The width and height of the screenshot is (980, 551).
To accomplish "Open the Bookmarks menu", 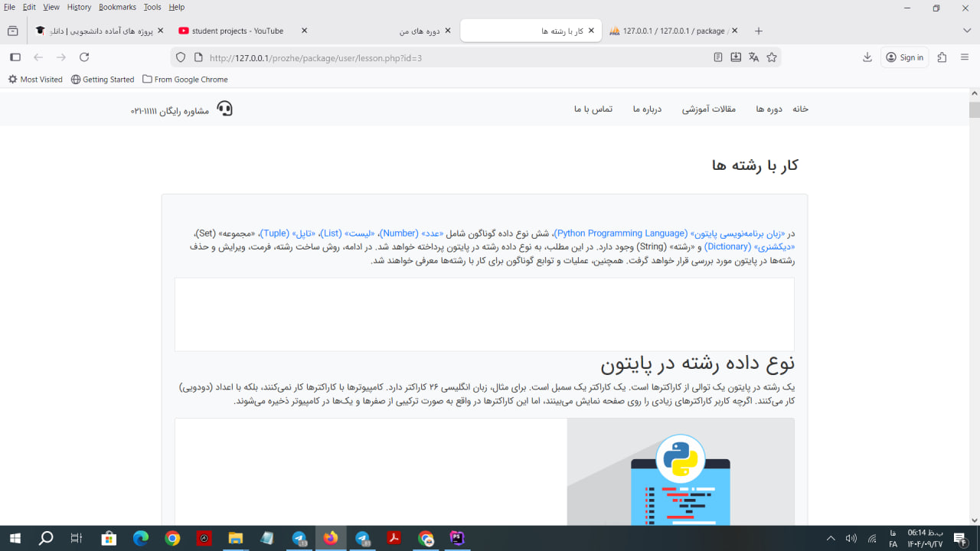I will pos(117,7).
